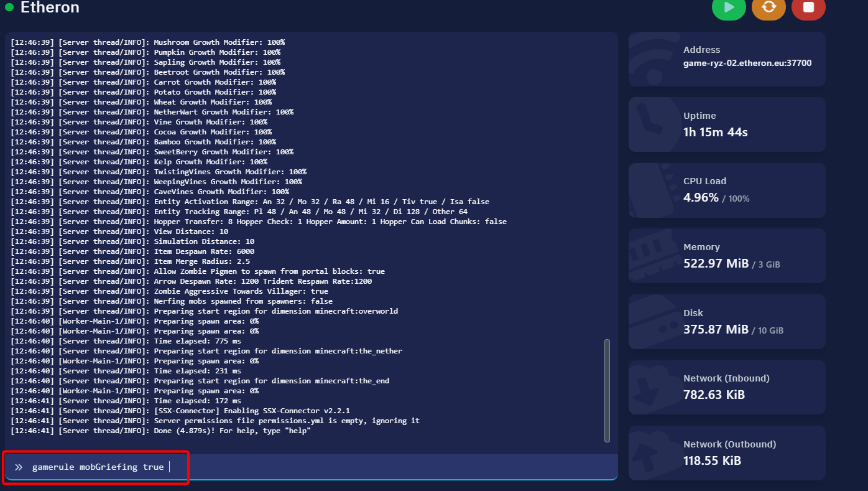
Task: Click the memory usage value 522.97 MiB
Action: 716,263
